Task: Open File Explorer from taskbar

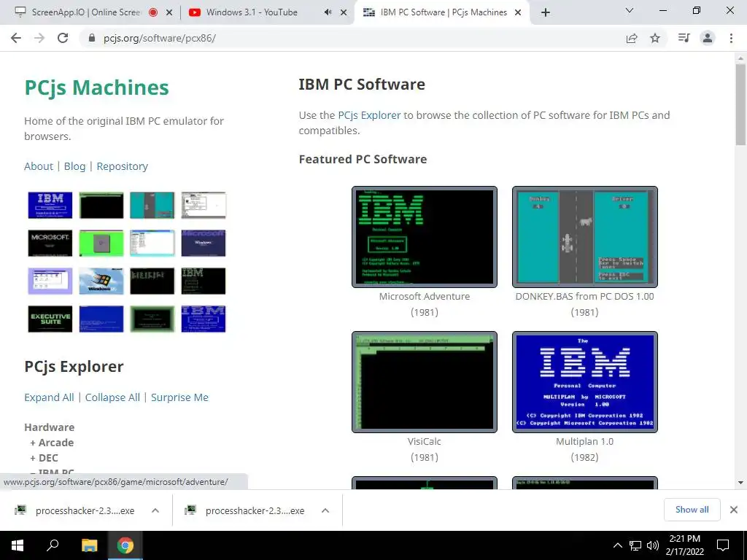Action: click(x=89, y=545)
